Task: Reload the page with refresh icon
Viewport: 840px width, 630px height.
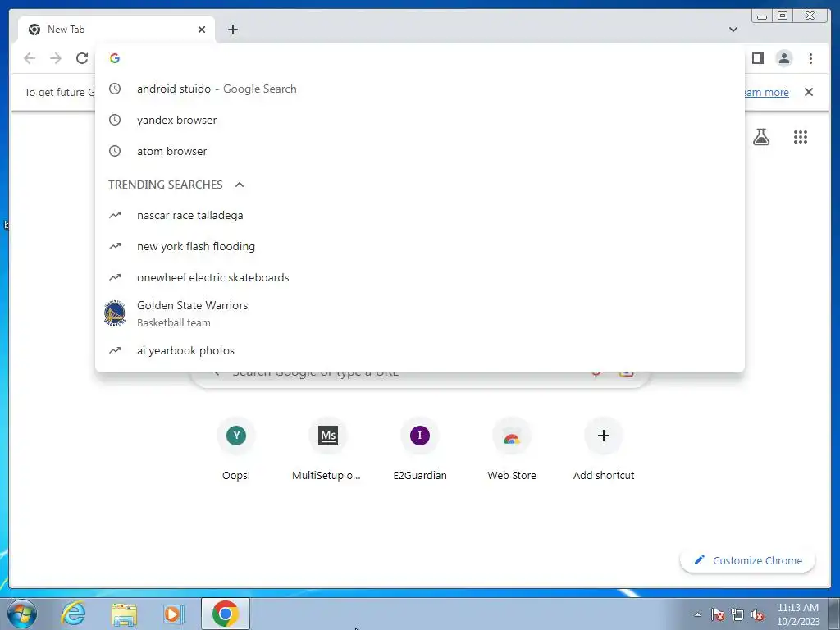Action: [x=82, y=58]
